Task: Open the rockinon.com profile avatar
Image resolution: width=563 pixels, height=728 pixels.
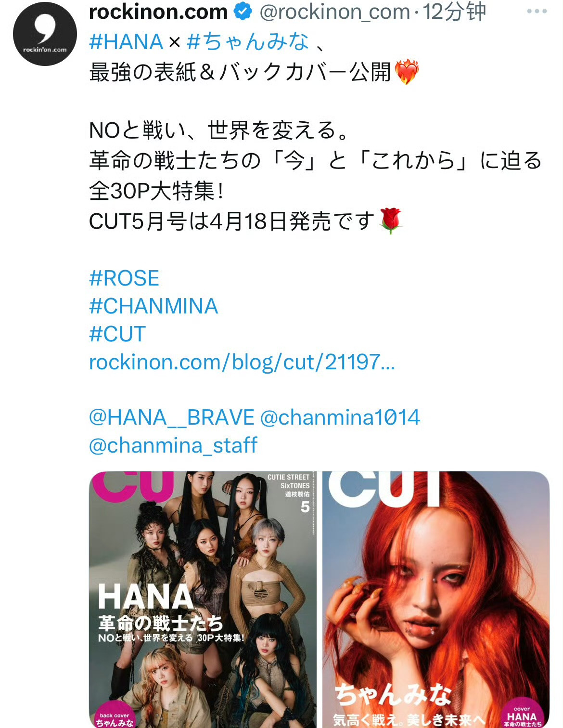Action: [x=45, y=34]
